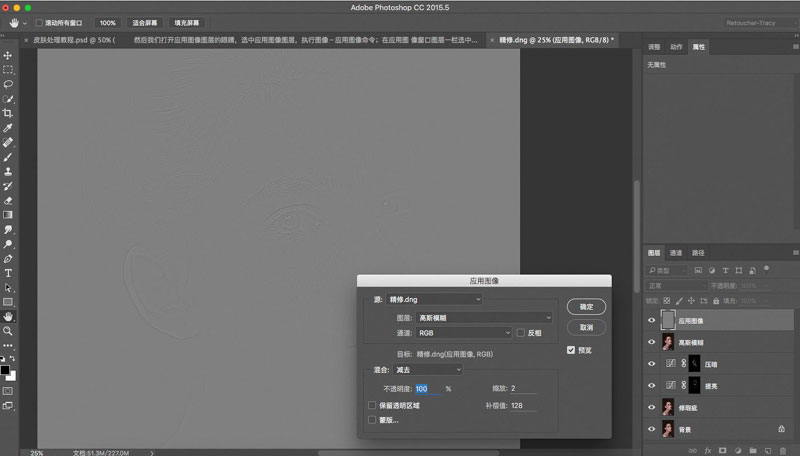Screen dimensions: 800x456
Task: Select the Eyedropper tool
Action: 8,128
